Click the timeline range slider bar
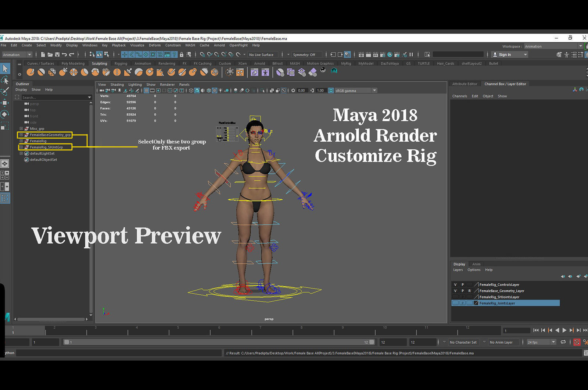This screenshot has height=390, width=588. pos(219,342)
